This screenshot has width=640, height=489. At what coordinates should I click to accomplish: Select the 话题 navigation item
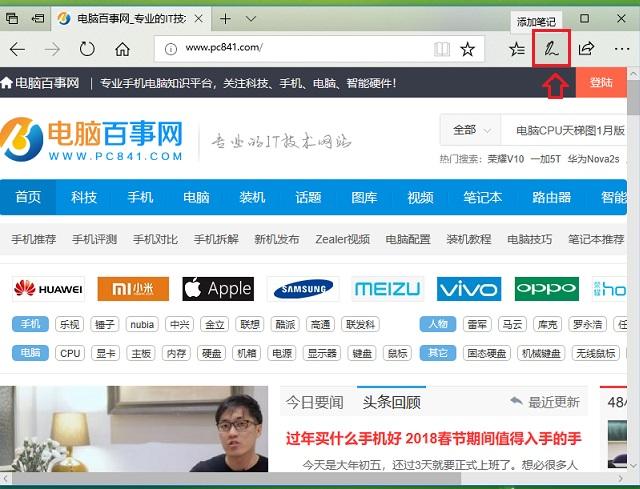(x=308, y=197)
